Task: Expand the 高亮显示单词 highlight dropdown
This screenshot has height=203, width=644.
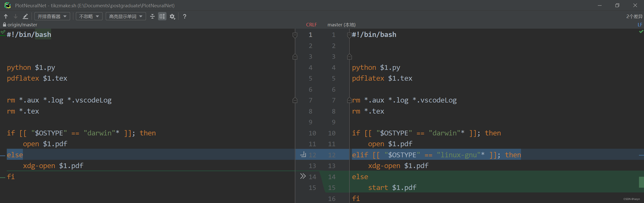Action: [126, 17]
